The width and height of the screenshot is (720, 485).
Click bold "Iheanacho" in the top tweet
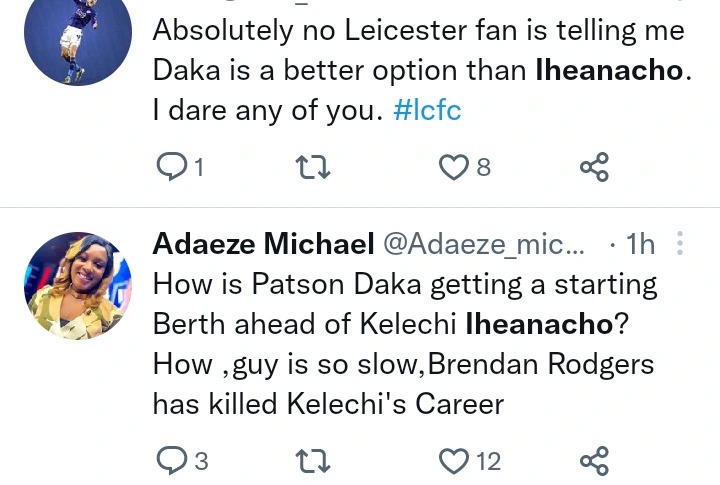610,71
